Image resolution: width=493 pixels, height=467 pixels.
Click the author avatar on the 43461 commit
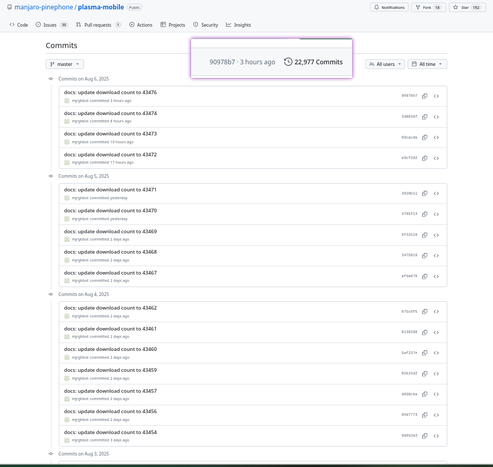click(x=67, y=337)
